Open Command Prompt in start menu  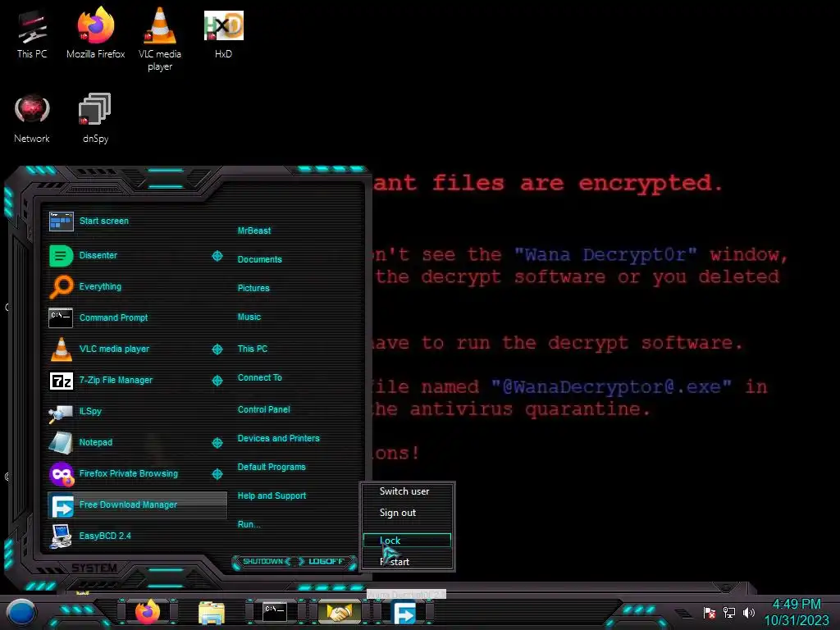coord(137,317)
